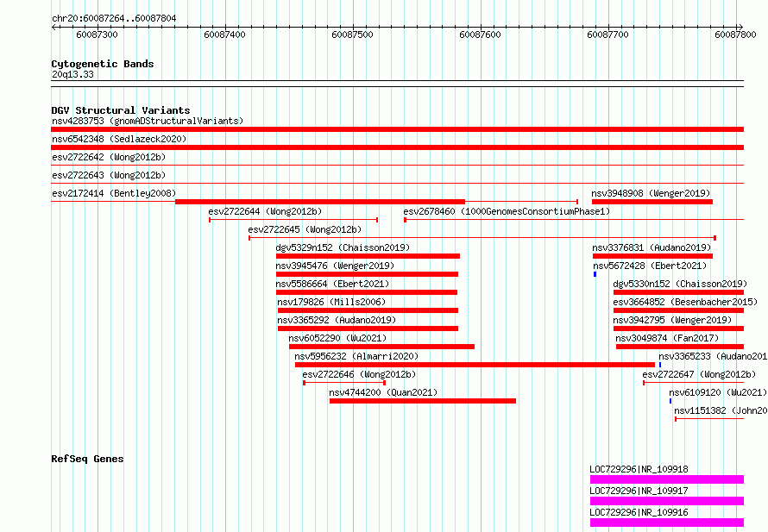Viewport: 768px width, 532px height.
Task: Click the red bar under nsv4283753
Action: (x=397, y=129)
